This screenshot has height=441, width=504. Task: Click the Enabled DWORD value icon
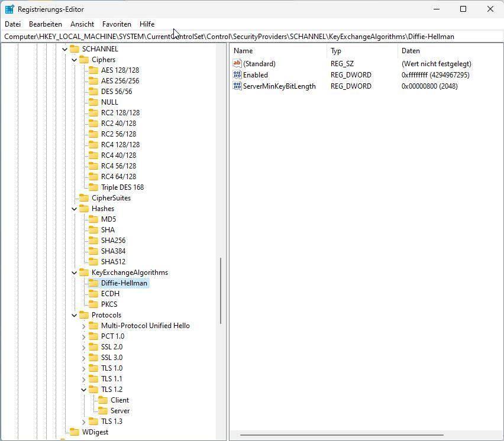coord(238,75)
